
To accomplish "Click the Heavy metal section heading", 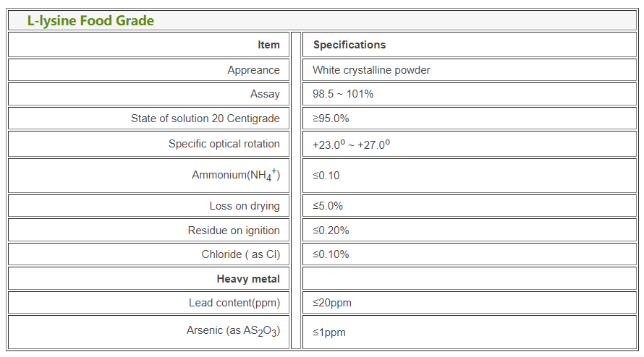I will tap(248, 279).
